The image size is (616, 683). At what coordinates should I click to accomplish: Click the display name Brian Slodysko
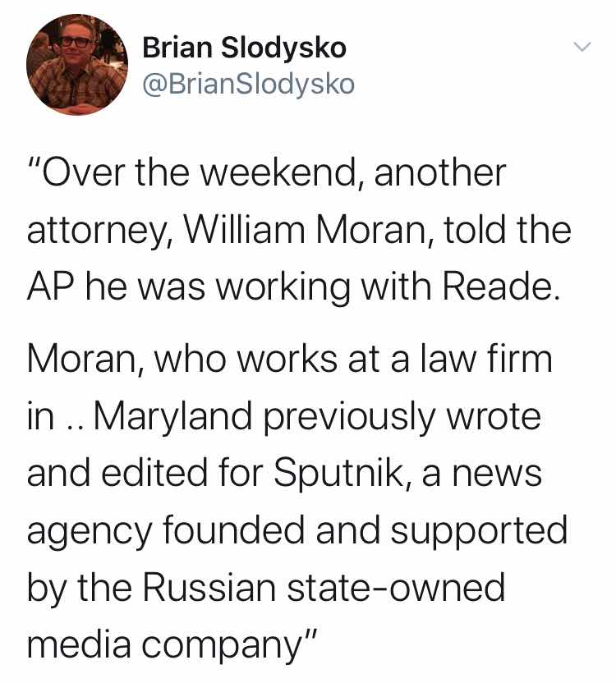(x=244, y=48)
